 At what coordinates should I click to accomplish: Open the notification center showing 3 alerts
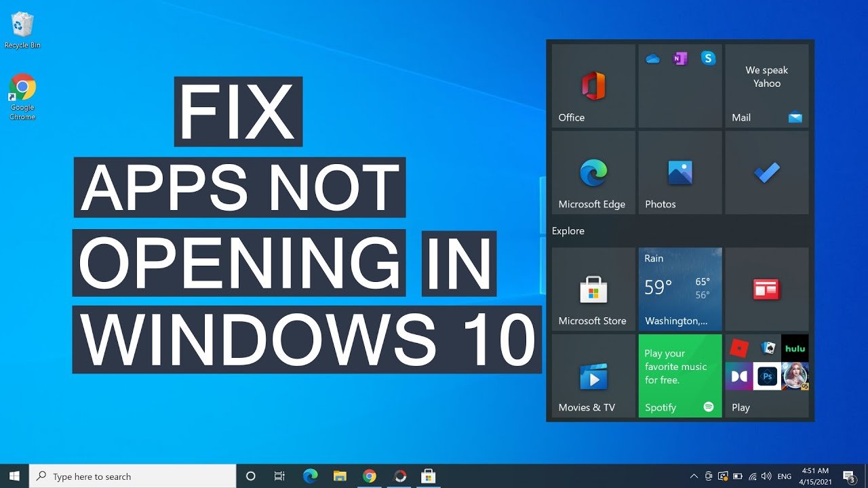pos(850,475)
